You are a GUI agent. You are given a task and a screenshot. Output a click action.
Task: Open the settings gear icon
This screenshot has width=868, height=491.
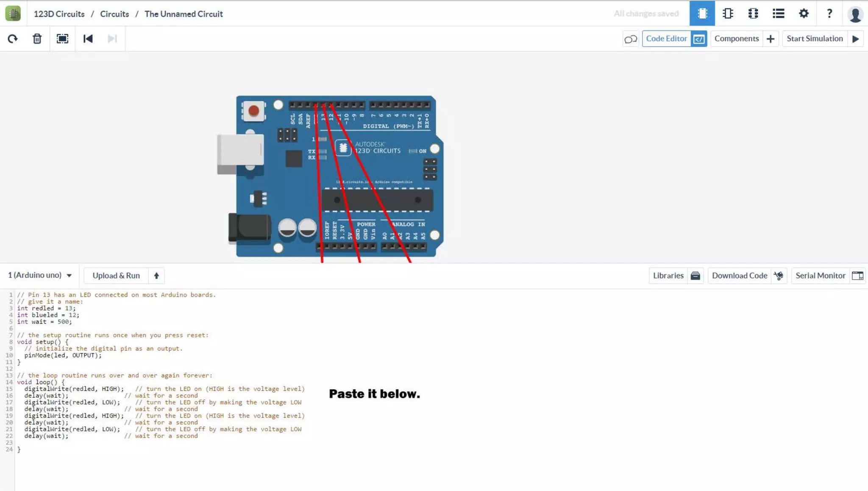(x=804, y=14)
